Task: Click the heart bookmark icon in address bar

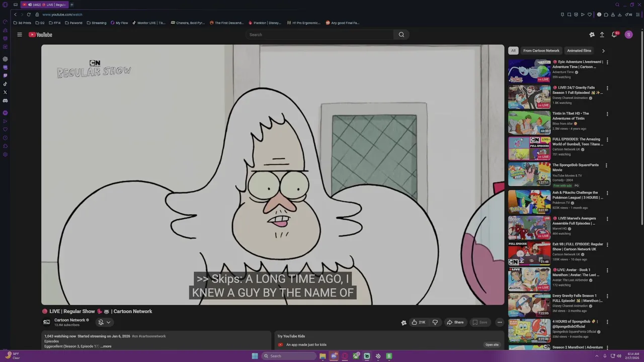Action: coord(590,15)
